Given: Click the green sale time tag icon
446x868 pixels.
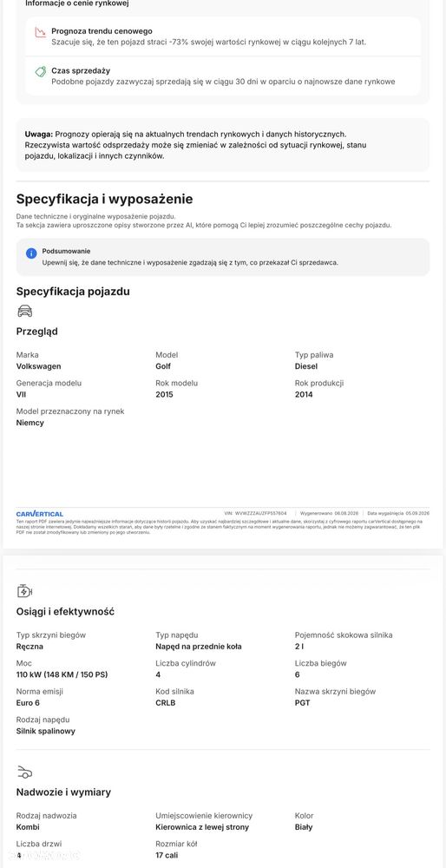Looking at the screenshot, I should [40, 71].
